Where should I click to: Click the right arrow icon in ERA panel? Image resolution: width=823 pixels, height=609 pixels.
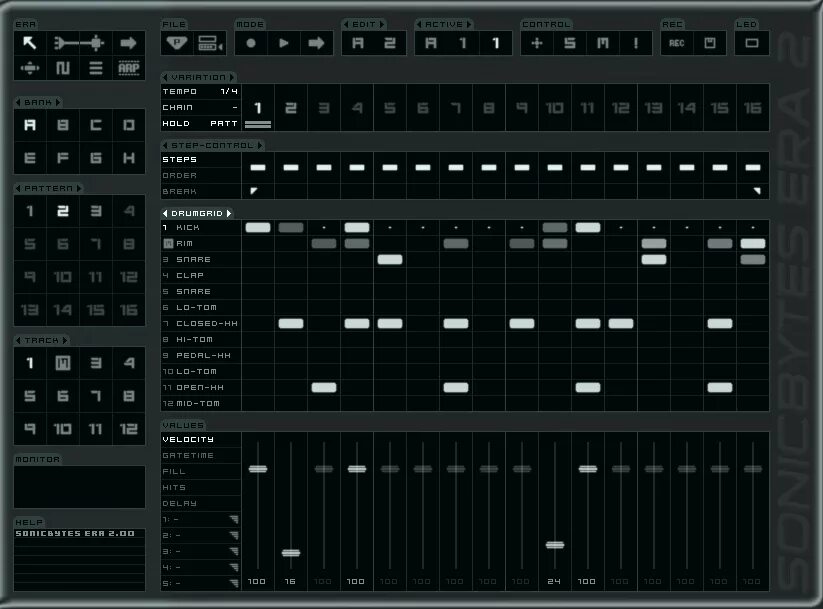(x=129, y=43)
